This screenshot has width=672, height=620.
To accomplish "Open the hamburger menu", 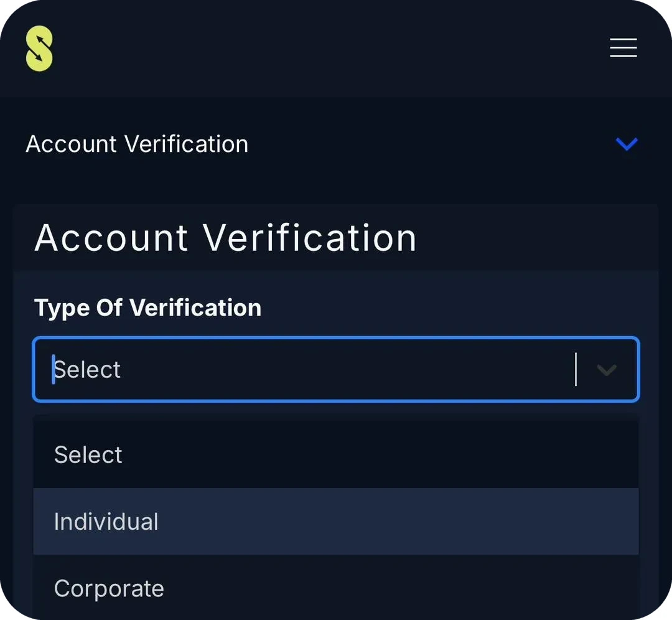I will pyautogui.click(x=623, y=47).
